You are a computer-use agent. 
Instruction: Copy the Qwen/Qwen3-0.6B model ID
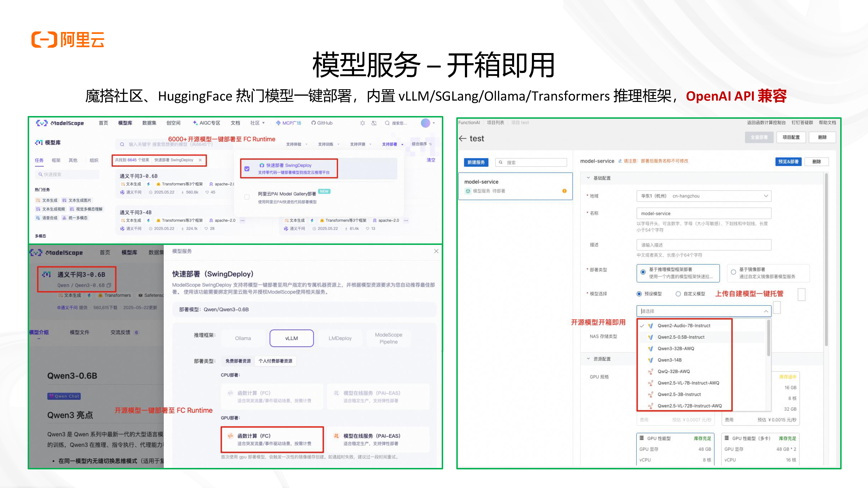(109, 285)
